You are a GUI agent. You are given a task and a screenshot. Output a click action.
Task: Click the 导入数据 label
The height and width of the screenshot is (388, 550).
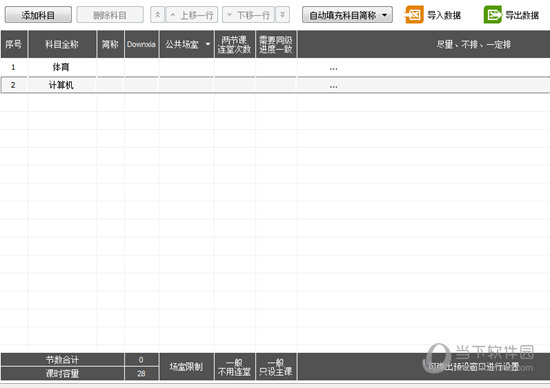444,15
